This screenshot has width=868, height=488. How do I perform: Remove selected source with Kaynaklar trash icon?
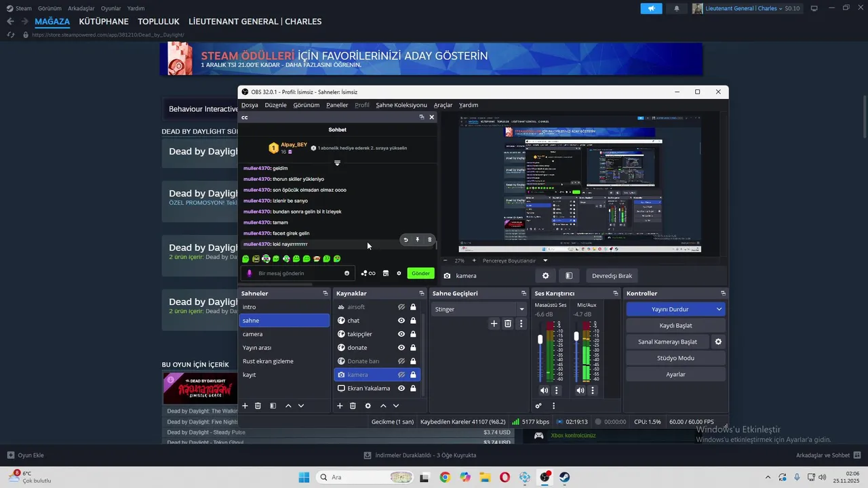click(353, 405)
